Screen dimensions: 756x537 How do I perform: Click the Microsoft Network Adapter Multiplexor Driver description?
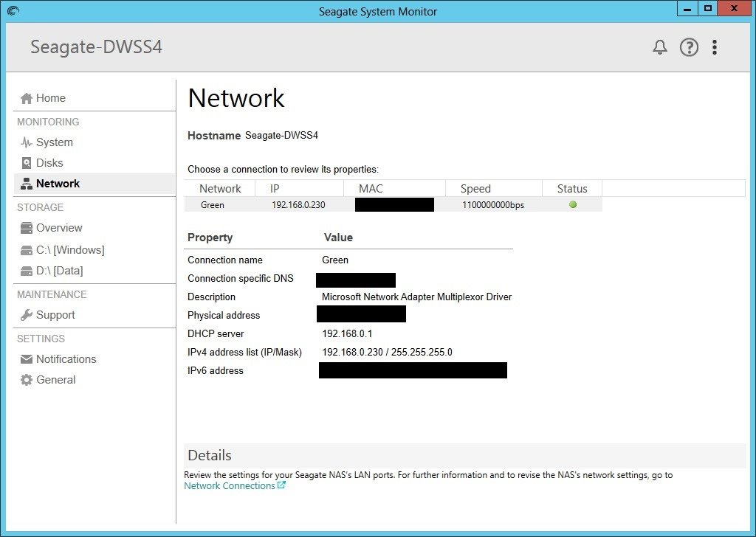pyautogui.click(x=416, y=297)
